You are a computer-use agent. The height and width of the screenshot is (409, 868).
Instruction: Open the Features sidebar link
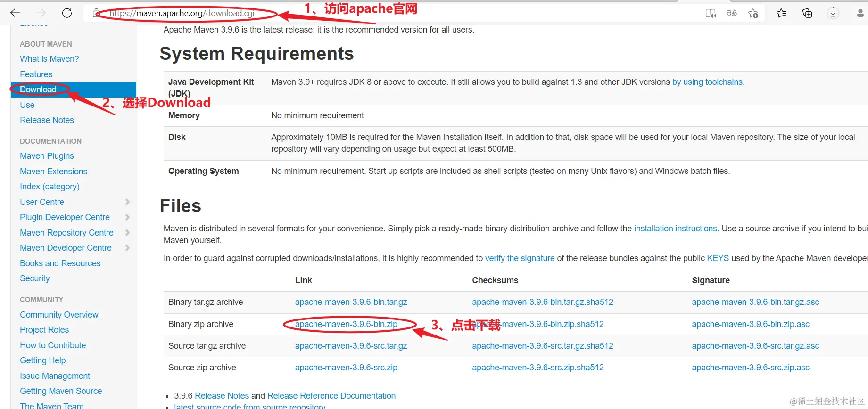[36, 74]
